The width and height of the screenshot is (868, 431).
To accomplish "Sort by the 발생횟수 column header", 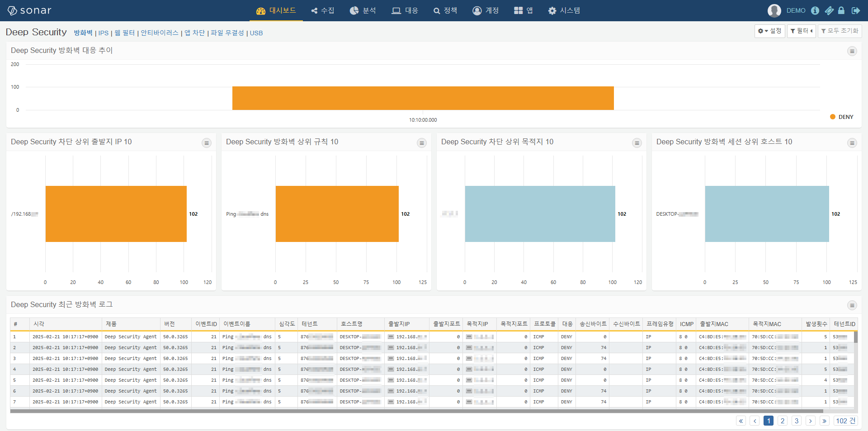I will pos(816,324).
